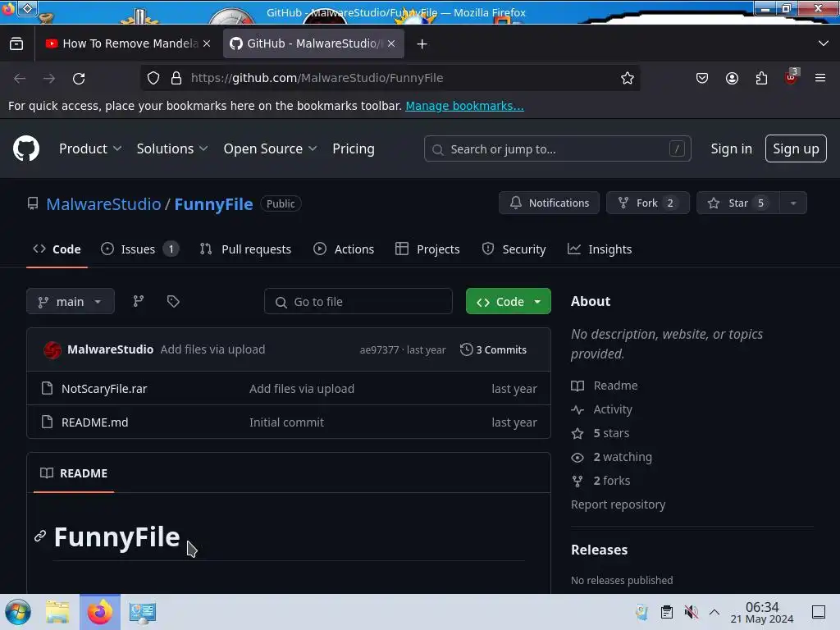Open the main branch selector dropdown
The image size is (840, 630).
pos(71,301)
